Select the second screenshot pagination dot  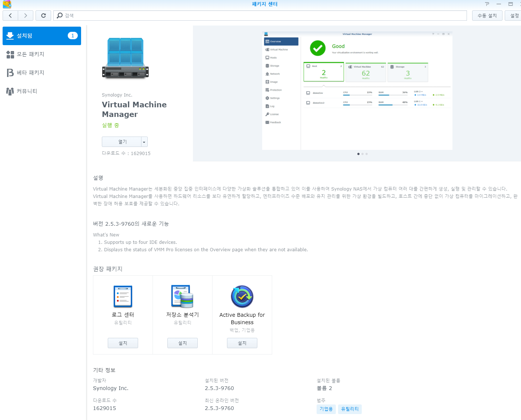(x=363, y=154)
